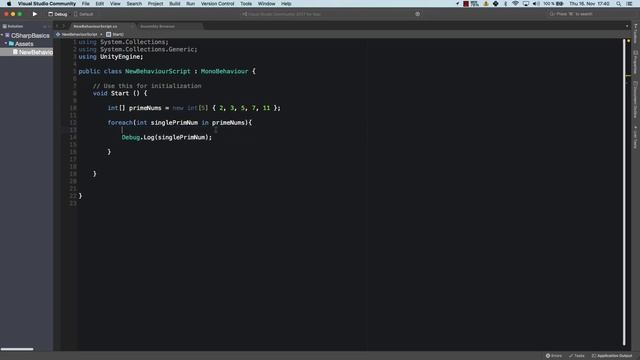Click the yellow warning menu bar icon
This screenshot has height=360, width=640.
[x=486, y=4]
